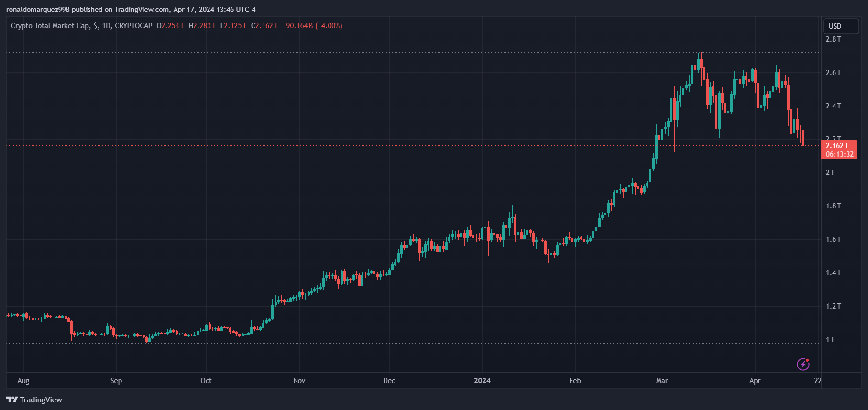868x410 pixels.
Task: Click the 1 T price axis label
Action: (x=830, y=340)
